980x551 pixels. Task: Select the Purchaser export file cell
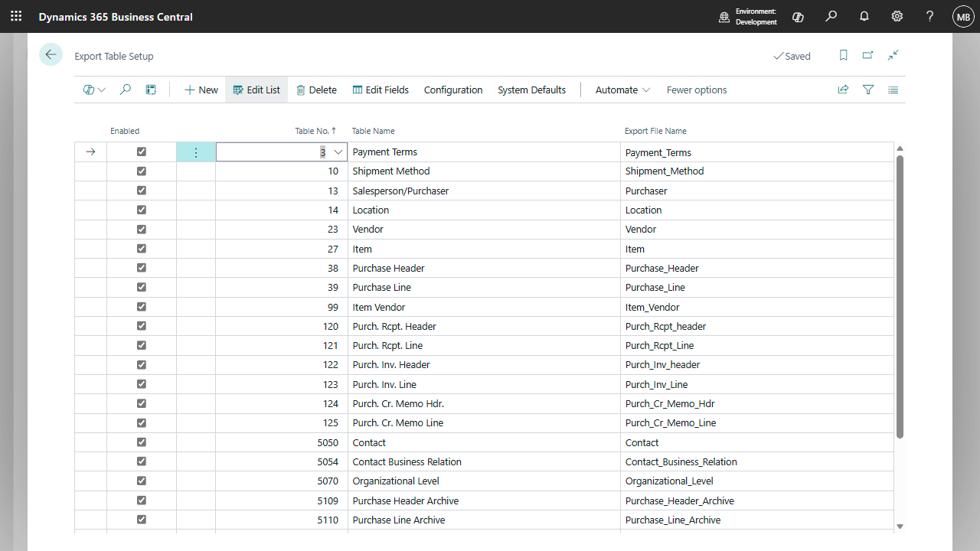757,191
